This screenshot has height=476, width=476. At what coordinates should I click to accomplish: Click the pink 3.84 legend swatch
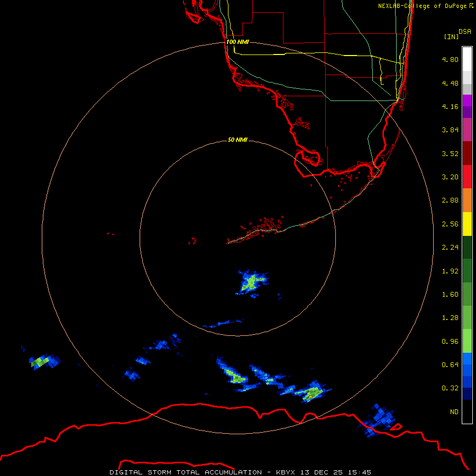coord(467,130)
